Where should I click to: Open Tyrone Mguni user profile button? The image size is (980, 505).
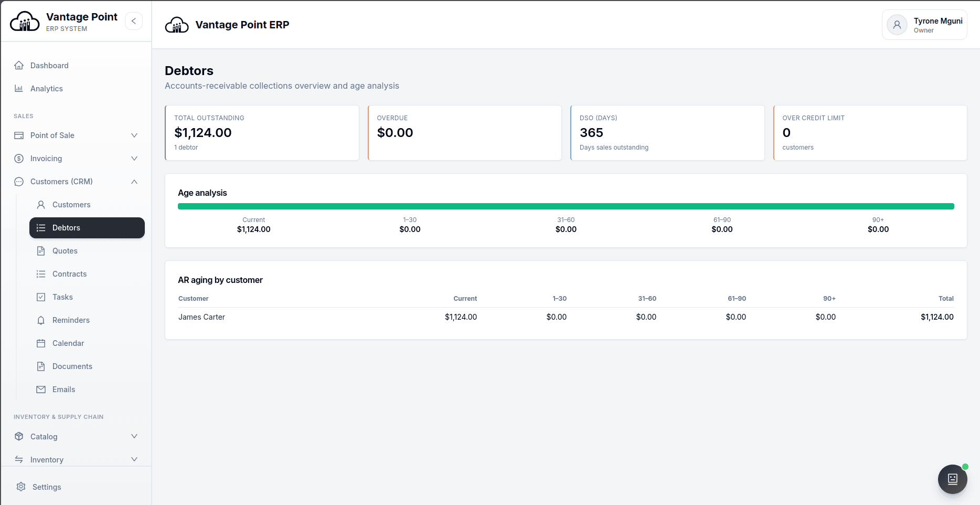click(x=924, y=25)
